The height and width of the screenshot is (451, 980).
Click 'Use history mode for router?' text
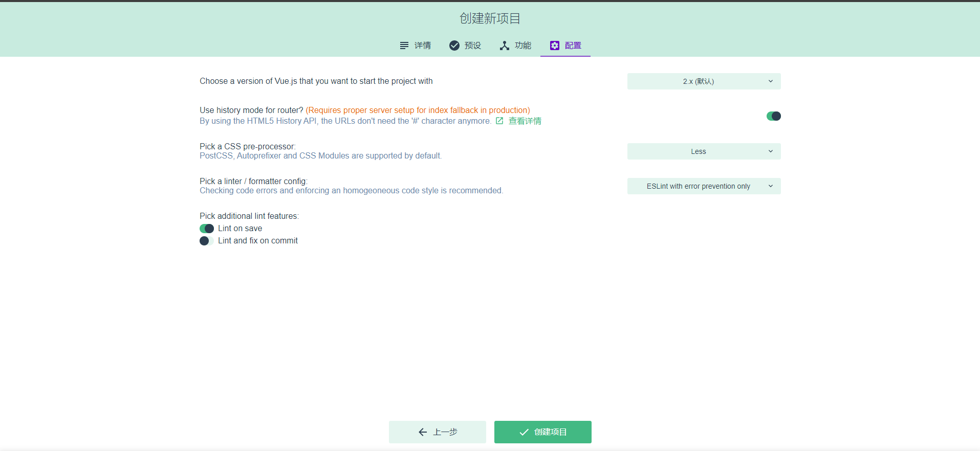251,110
